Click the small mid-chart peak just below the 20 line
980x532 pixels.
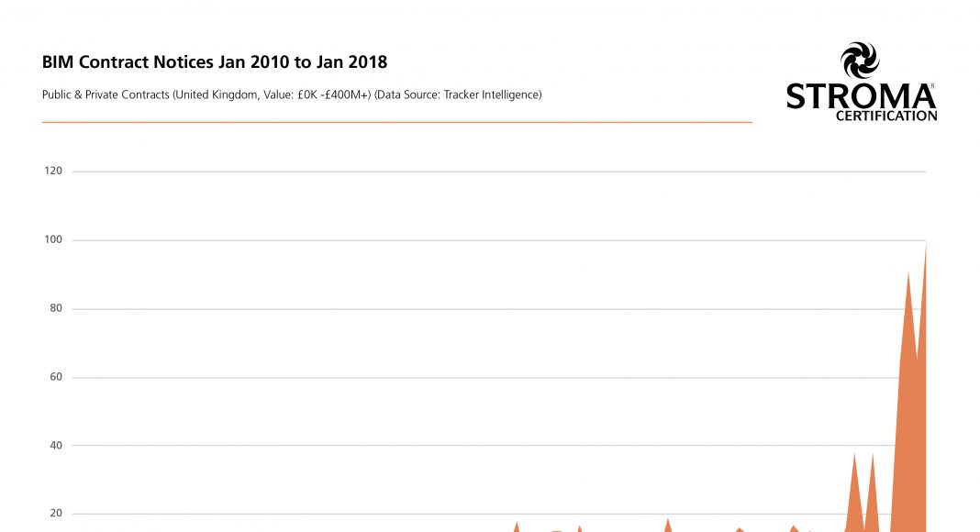(x=668, y=522)
